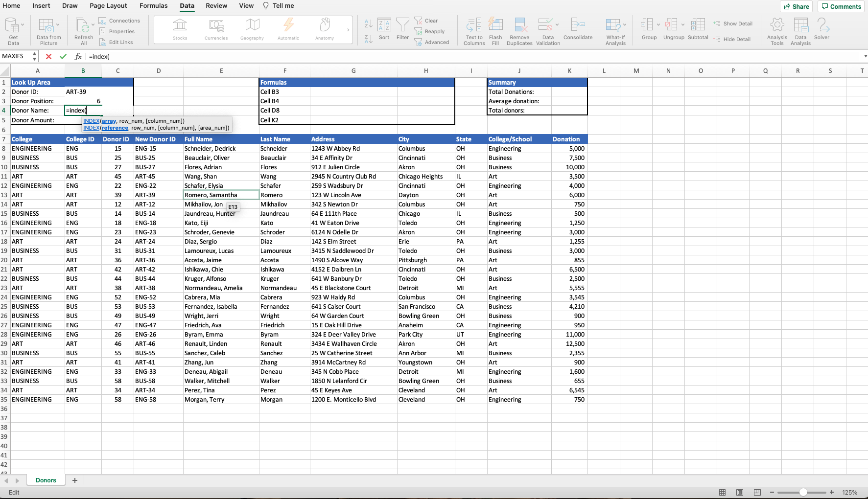
Task: Apply Flash Fill
Action: (495, 31)
